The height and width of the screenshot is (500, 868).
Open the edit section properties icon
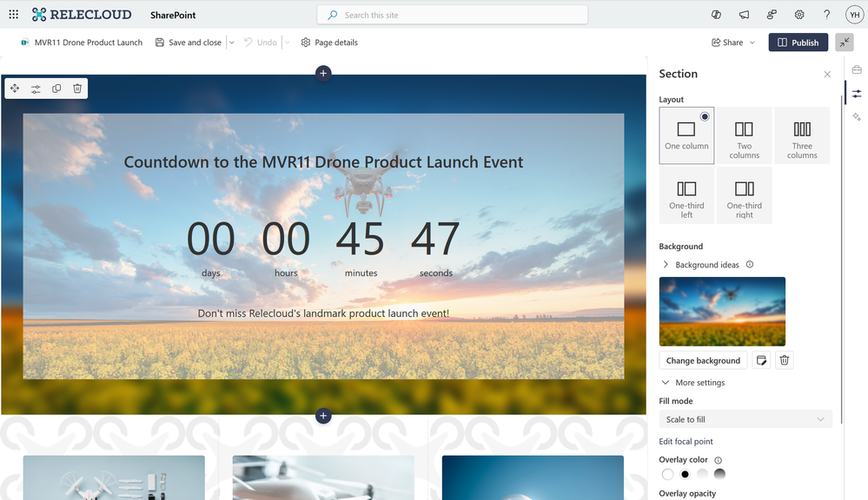point(36,89)
